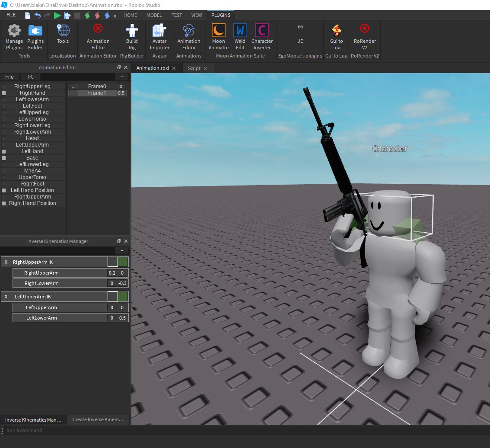Undo the last action
490x448 pixels.
[38, 15]
